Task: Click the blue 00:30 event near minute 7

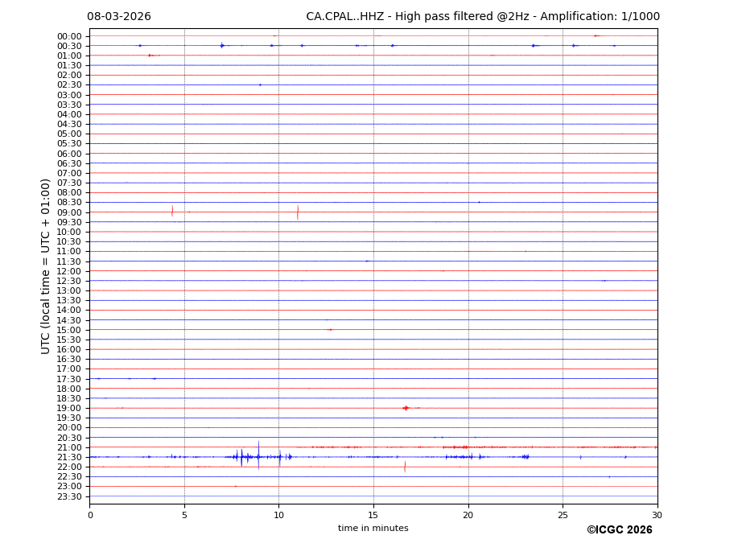Action: coord(222,45)
